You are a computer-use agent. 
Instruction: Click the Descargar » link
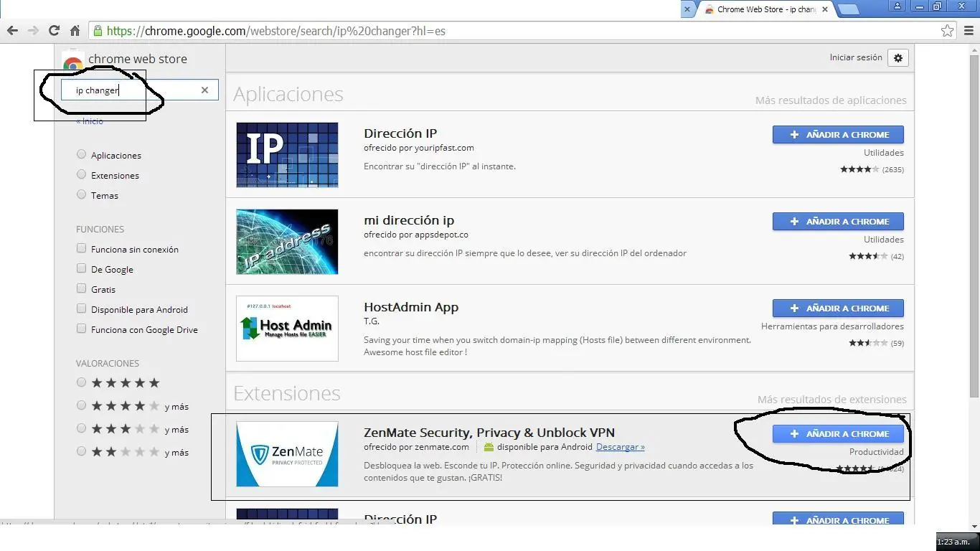[621, 447]
